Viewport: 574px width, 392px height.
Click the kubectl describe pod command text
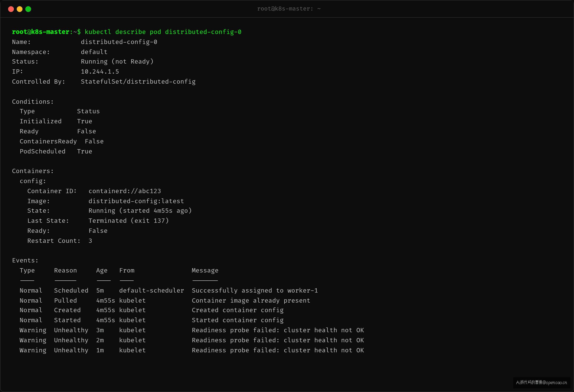163,32
